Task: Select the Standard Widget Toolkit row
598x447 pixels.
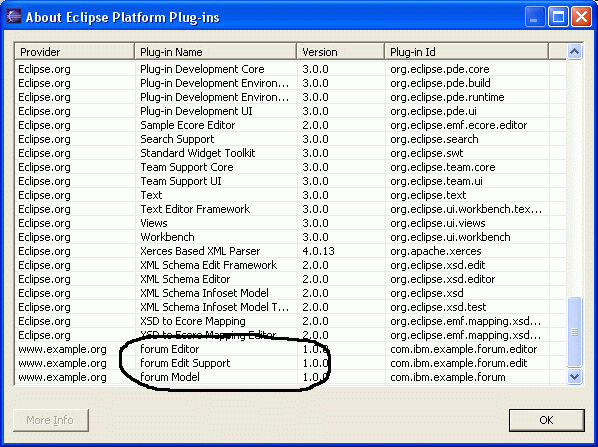Action: [x=290, y=153]
